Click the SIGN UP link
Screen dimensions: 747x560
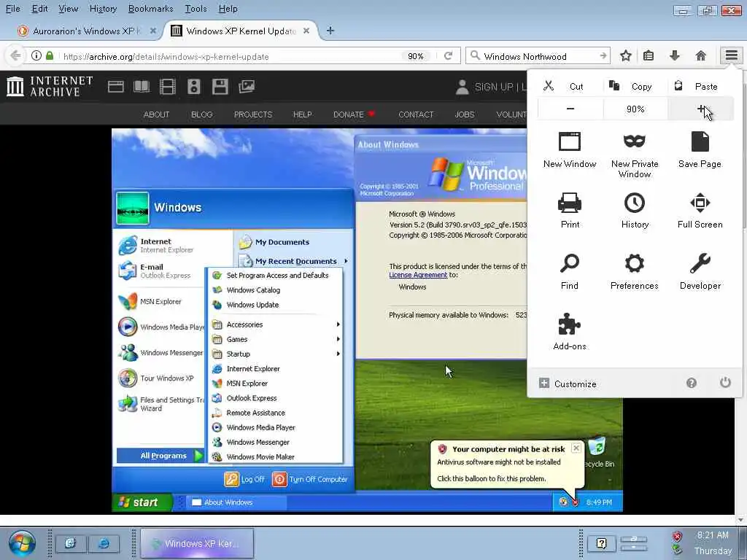494,87
